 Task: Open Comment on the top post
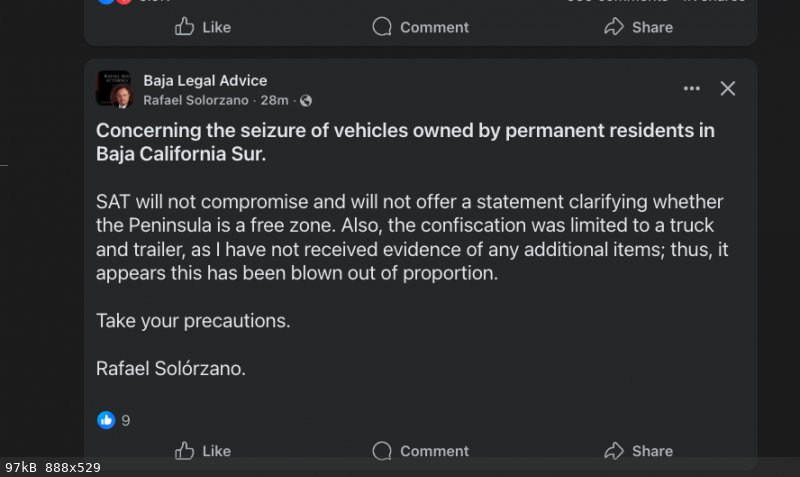(420, 27)
